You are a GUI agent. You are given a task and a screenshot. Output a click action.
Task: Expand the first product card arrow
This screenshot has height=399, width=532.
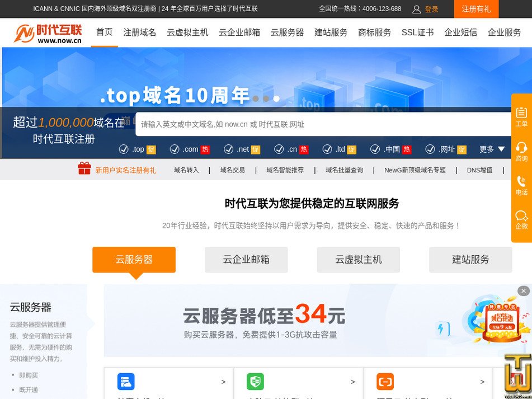click(224, 381)
